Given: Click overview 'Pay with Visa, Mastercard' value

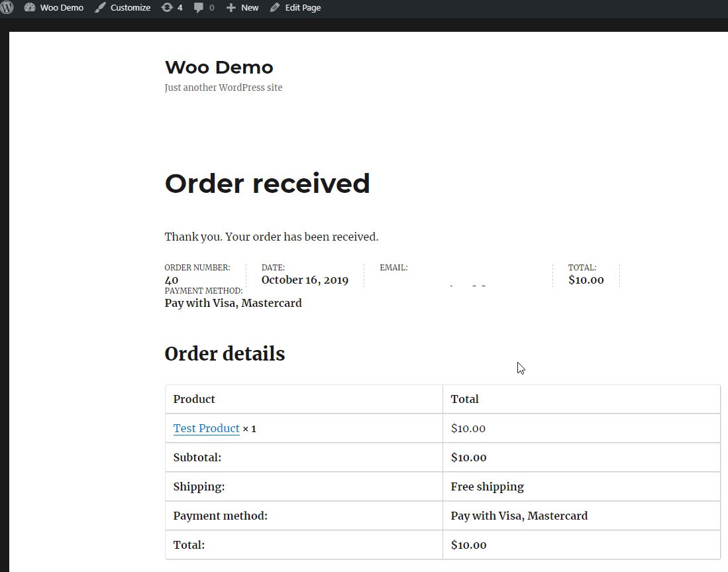Looking at the screenshot, I should point(233,303).
